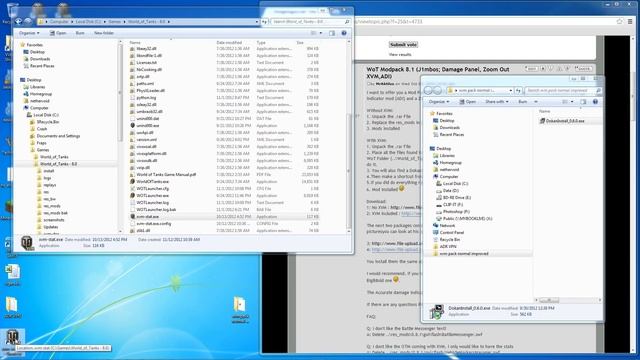Select python.log in the file list
The image size is (640, 360).
point(146,98)
